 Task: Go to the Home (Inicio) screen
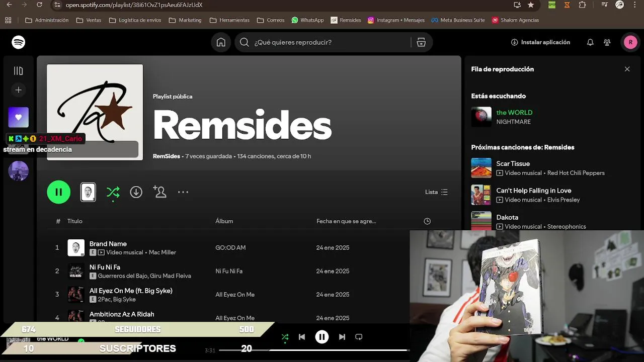221,42
